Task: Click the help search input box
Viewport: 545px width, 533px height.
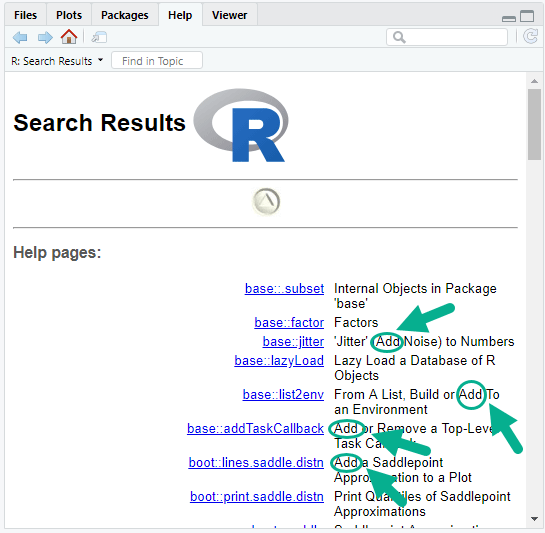Action: point(447,37)
